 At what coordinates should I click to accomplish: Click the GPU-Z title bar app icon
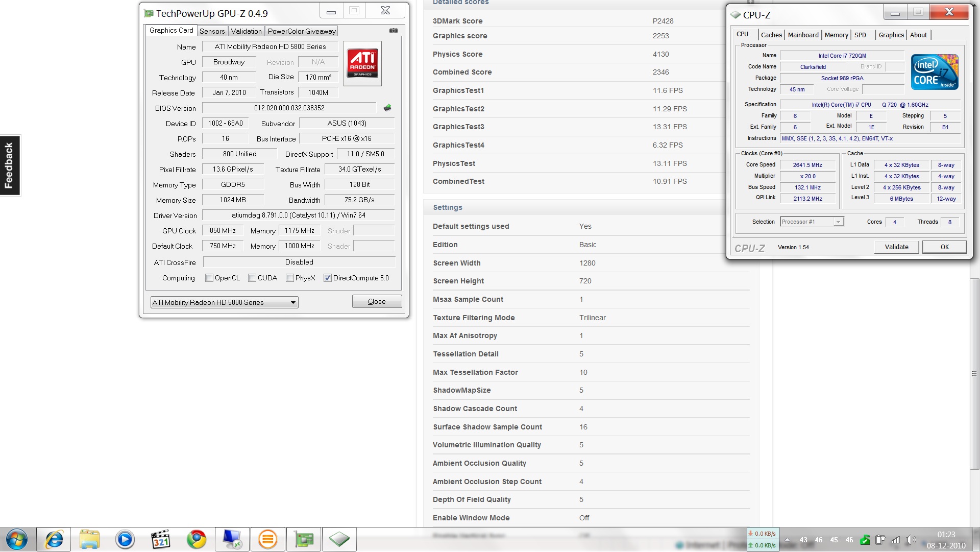point(149,14)
